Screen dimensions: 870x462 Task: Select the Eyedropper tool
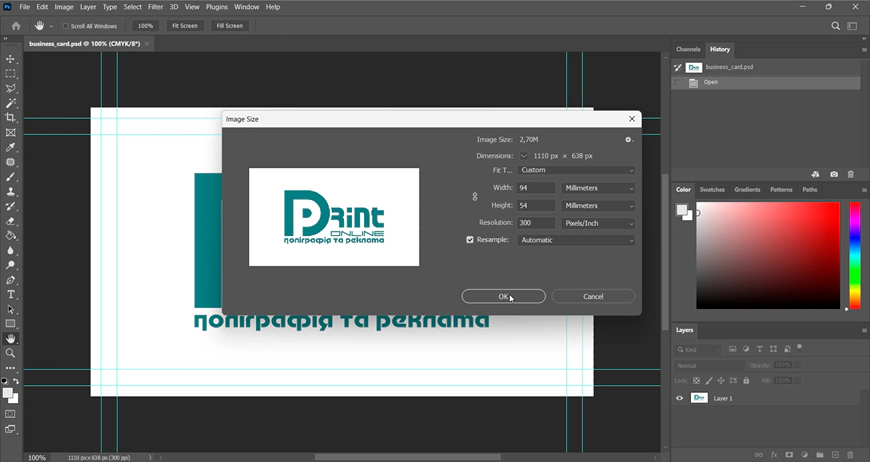click(x=11, y=148)
